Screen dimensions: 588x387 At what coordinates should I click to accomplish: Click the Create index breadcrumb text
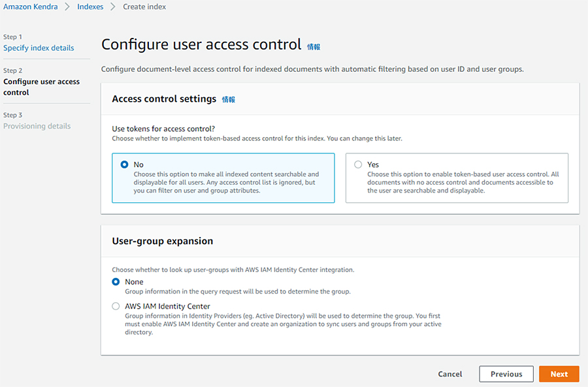(x=144, y=7)
